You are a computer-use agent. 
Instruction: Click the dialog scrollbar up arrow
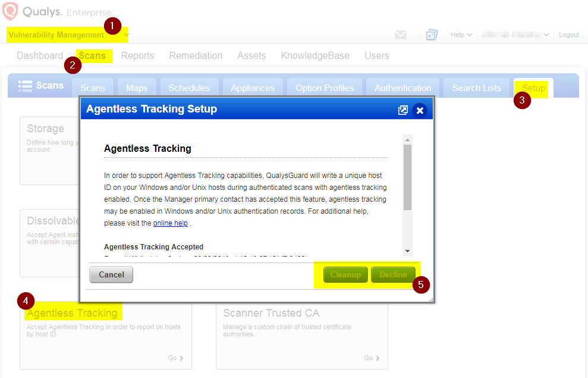(408, 140)
